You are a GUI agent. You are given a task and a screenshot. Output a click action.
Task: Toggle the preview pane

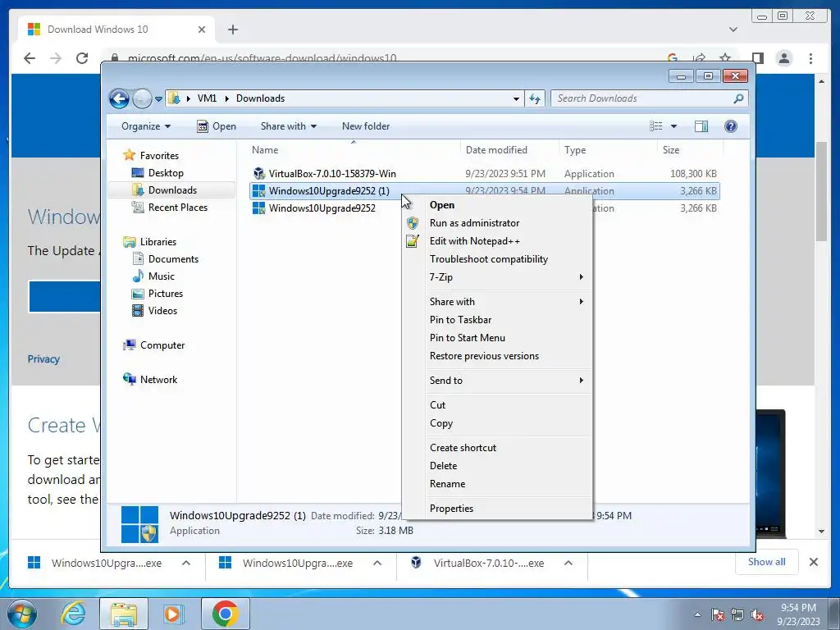click(701, 126)
